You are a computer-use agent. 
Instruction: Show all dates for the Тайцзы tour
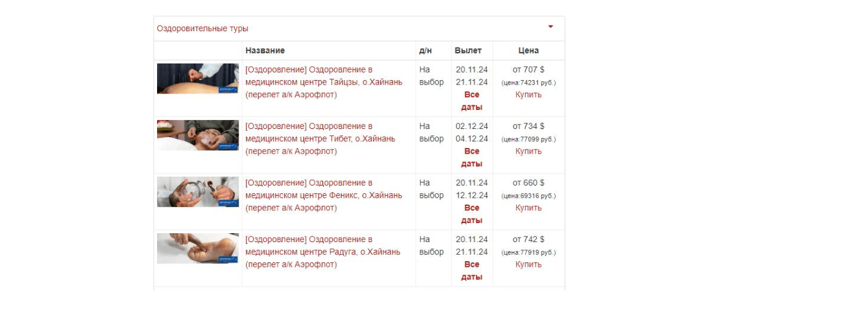tap(472, 101)
